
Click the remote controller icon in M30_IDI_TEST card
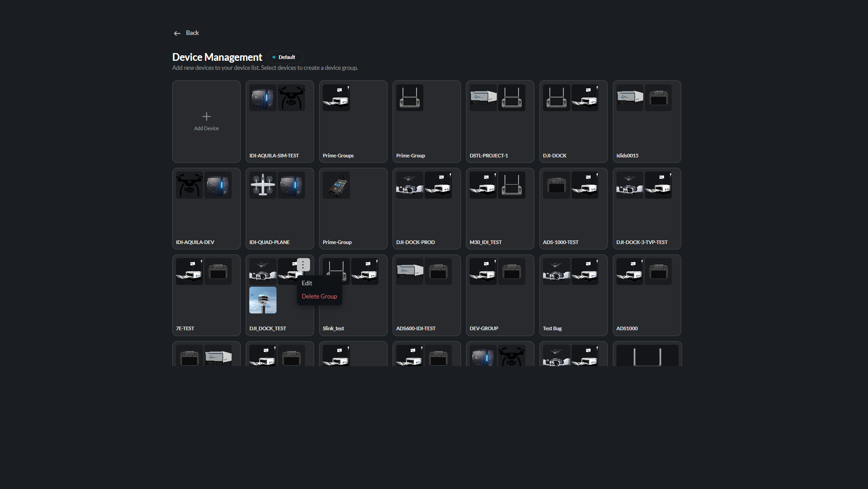[x=512, y=185]
